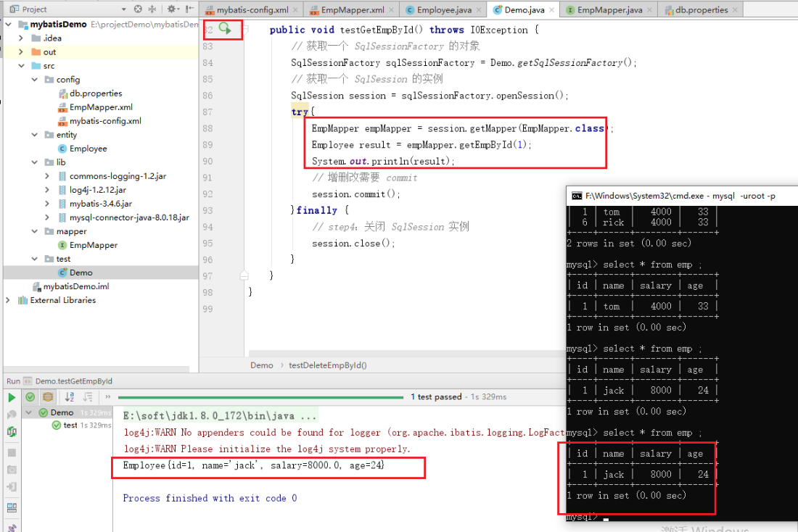Click the collapse all icon in Project panel
798x532 pixels.
tap(152, 9)
